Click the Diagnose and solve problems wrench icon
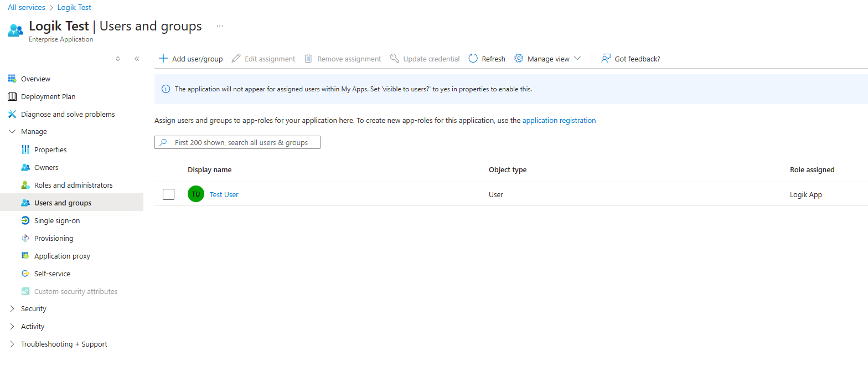The image size is (868, 366). 12,114
